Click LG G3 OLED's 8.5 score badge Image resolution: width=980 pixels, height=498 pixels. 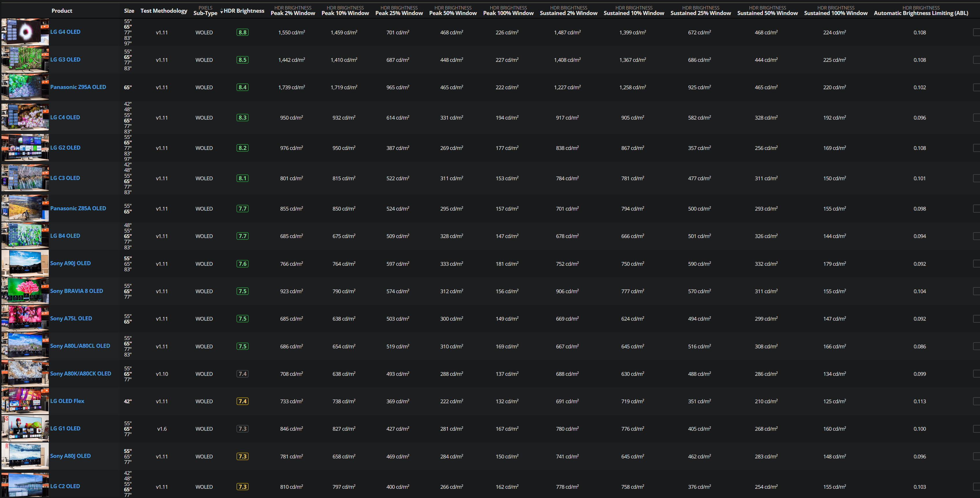coord(243,60)
